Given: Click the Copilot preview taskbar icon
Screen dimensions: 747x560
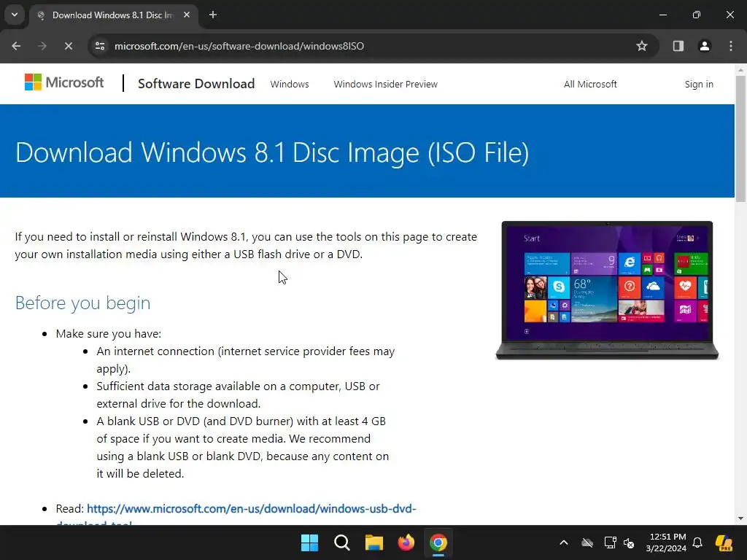Looking at the screenshot, I should [724, 542].
